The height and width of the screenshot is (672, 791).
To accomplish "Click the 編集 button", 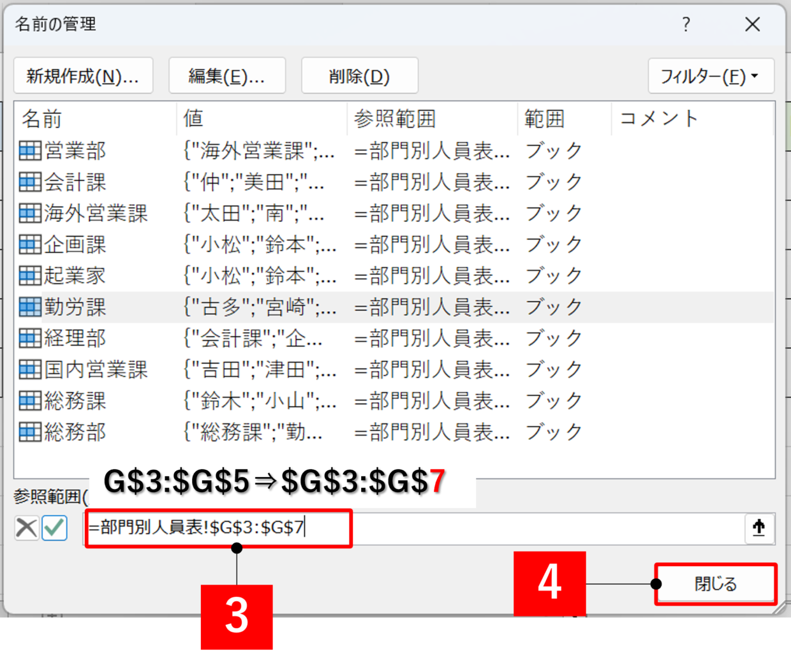I will (226, 77).
